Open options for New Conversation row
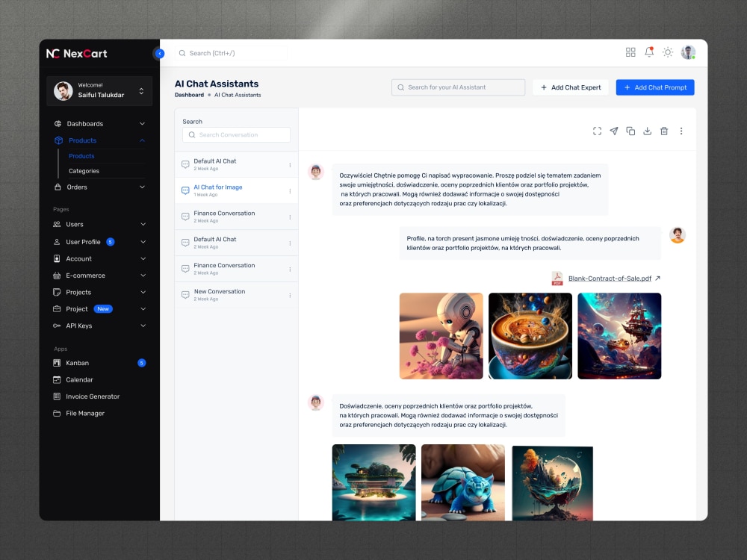747x560 pixels. (290, 295)
